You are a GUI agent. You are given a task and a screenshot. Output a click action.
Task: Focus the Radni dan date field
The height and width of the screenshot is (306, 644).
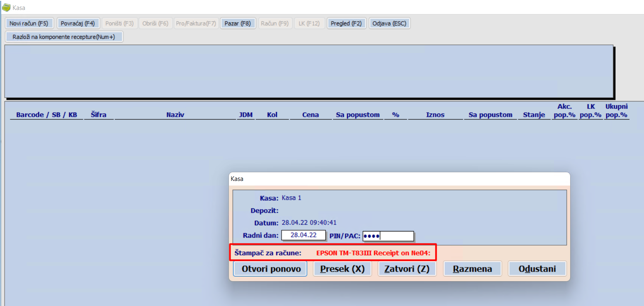click(x=304, y=235)
